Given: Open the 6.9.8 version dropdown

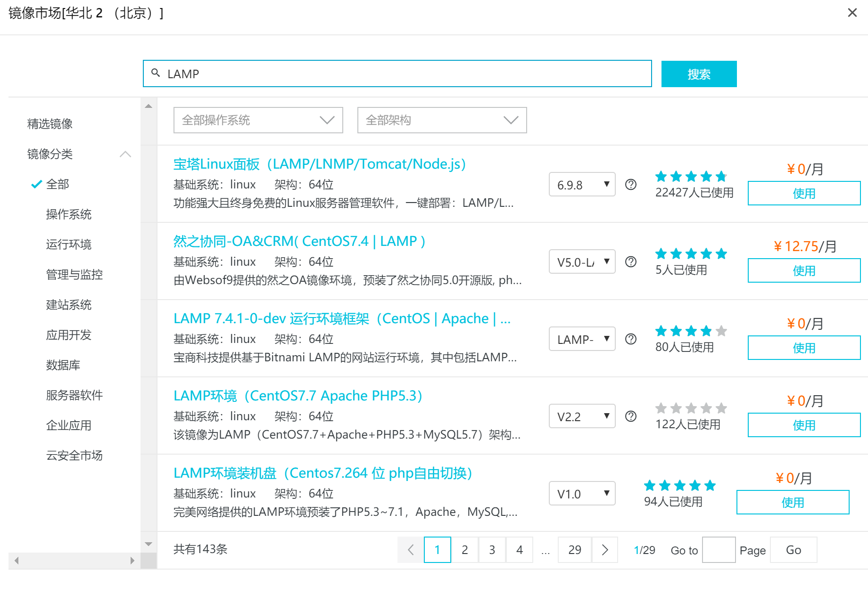Looking at the screenshot, I should click(582, 184).
